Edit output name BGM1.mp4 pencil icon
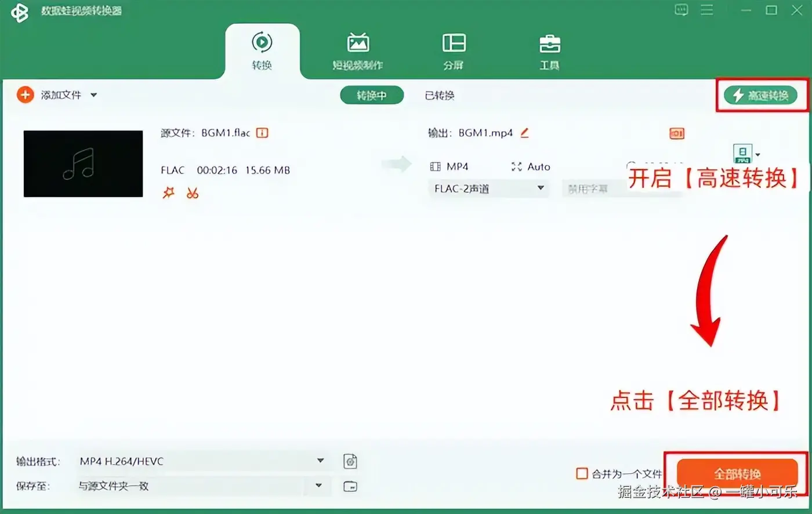Viewport: 812px width, 514px height. [x=524, y=133]
